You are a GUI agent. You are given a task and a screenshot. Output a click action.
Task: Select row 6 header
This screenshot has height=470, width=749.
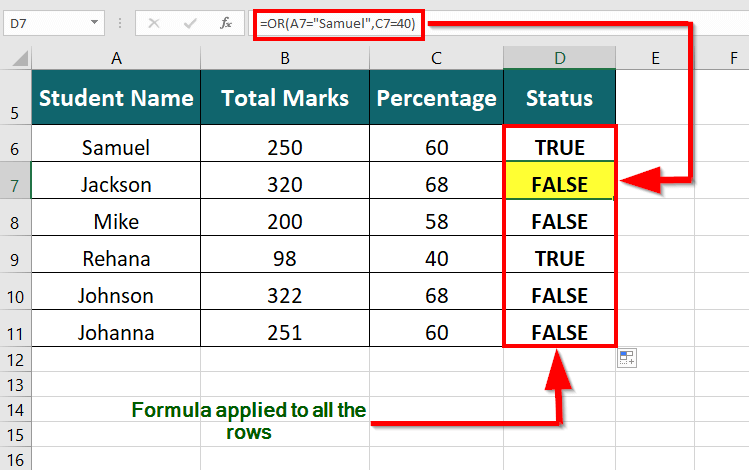[15, 144]
